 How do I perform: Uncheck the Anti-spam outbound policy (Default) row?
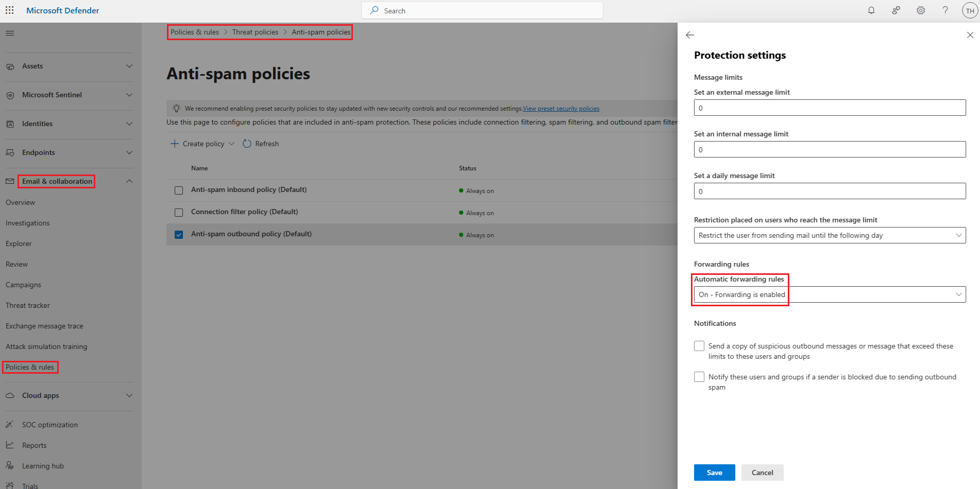(179, 234)
